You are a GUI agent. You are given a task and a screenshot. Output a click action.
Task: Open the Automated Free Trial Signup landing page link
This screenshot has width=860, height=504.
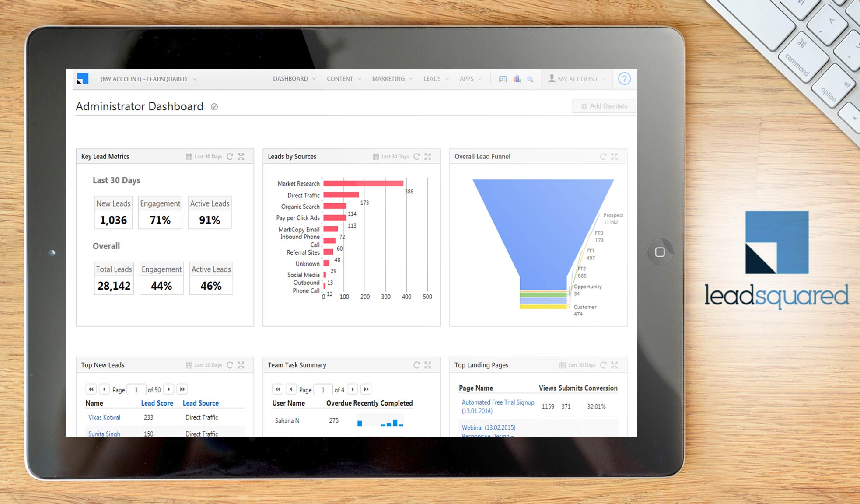[497, 402]
